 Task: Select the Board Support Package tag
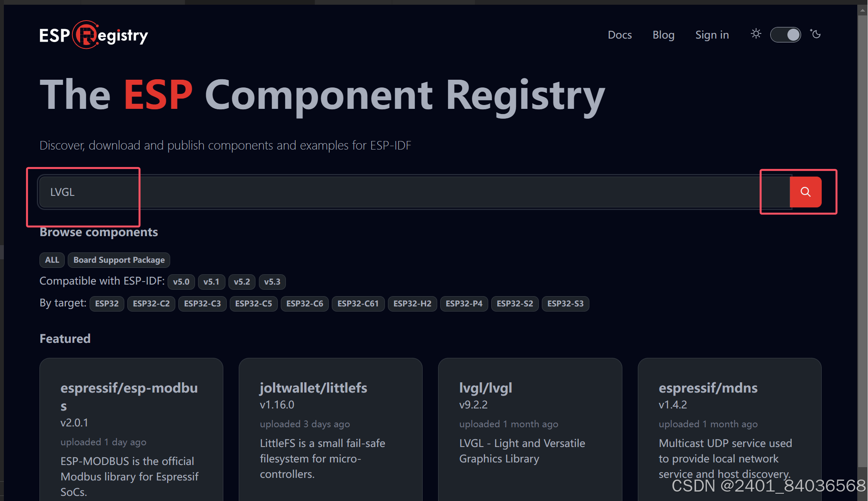click(x=119, y=260)
